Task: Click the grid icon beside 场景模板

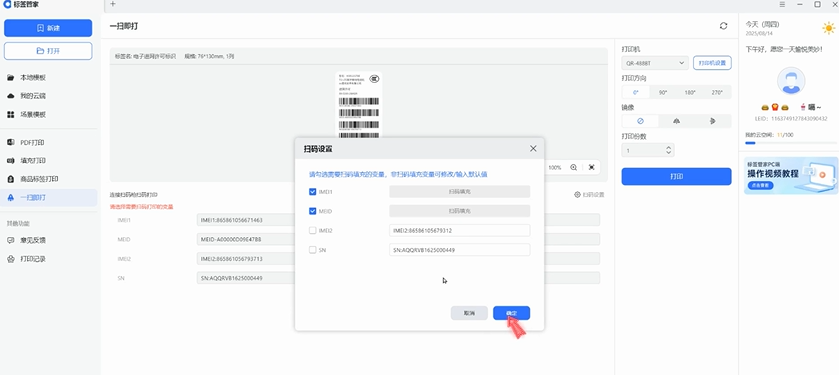Action: click(x=11, y=114)
